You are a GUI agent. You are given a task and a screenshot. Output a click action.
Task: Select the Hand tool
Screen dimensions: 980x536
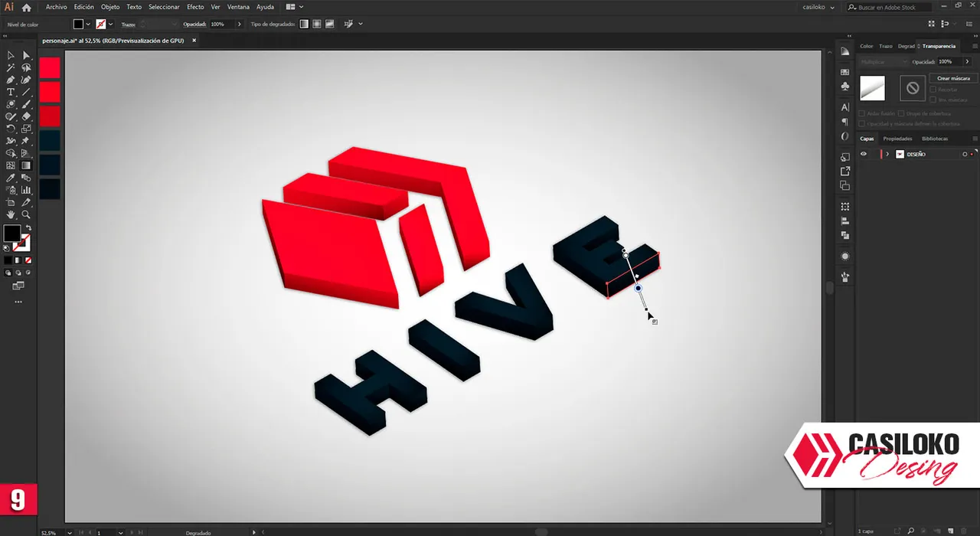click(x=11, y=214)
